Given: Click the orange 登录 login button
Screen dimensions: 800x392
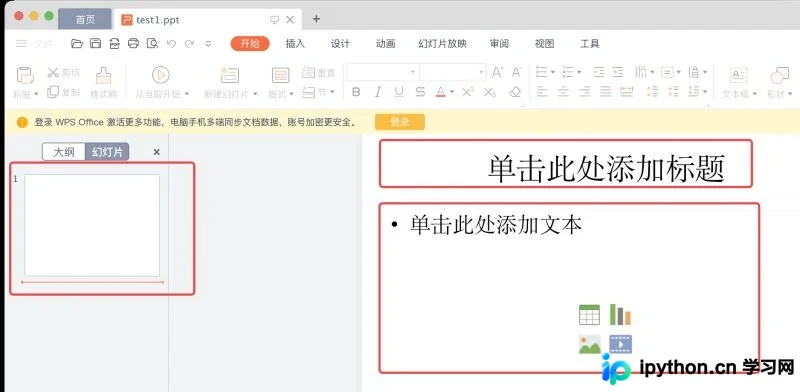Looking at the screenshot, I should [400, 122].
